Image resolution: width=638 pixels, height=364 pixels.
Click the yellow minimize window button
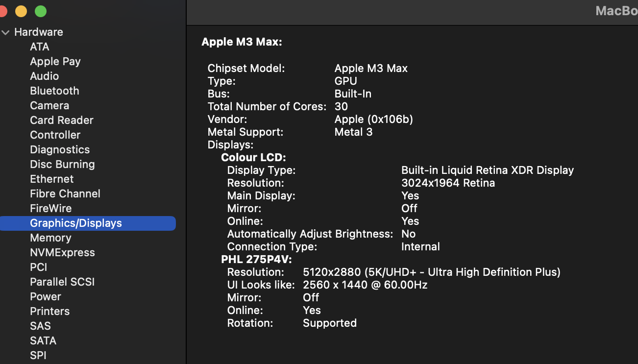tap(21, 11)
